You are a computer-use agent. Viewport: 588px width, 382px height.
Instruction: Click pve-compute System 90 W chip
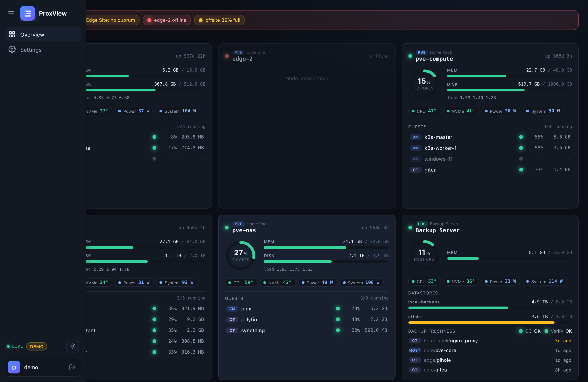pos(543,111)
